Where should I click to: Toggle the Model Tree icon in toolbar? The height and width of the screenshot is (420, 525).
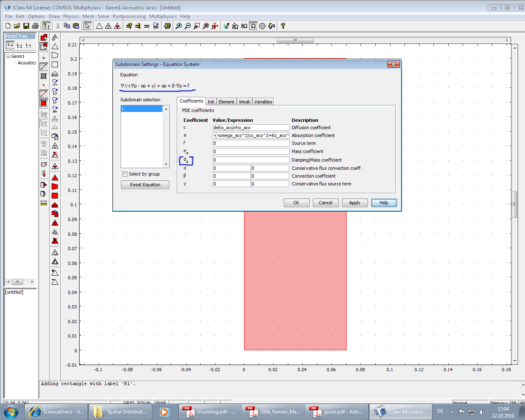click(x=46, y=26)
